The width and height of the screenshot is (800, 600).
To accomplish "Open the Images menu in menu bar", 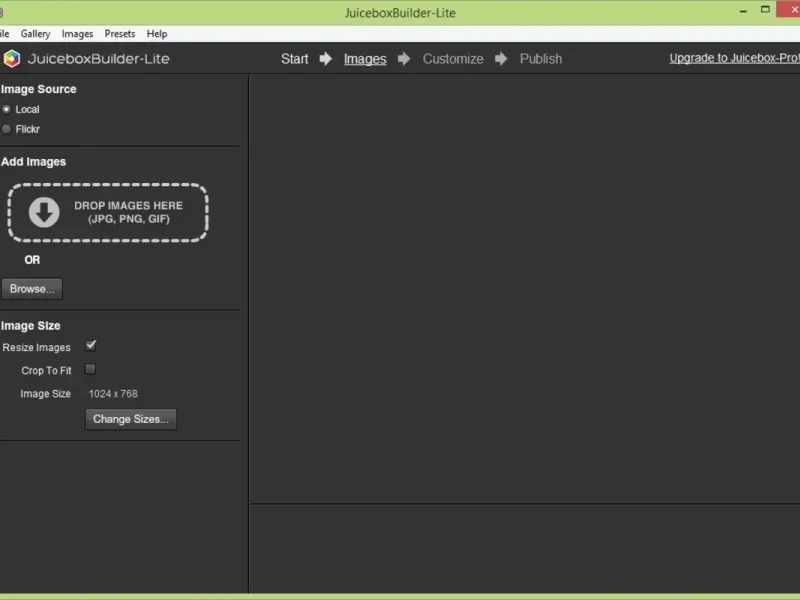I will [x=78, y=34].
